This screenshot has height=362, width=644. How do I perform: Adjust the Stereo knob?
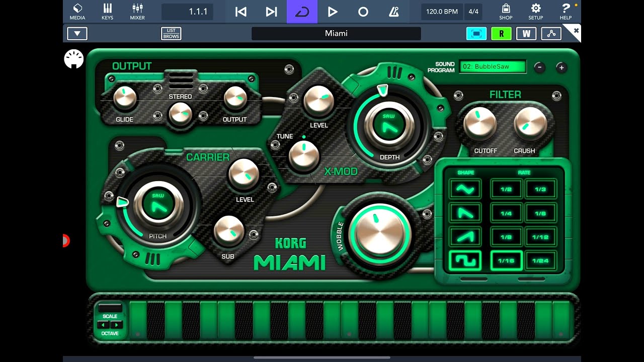[180, 114]
